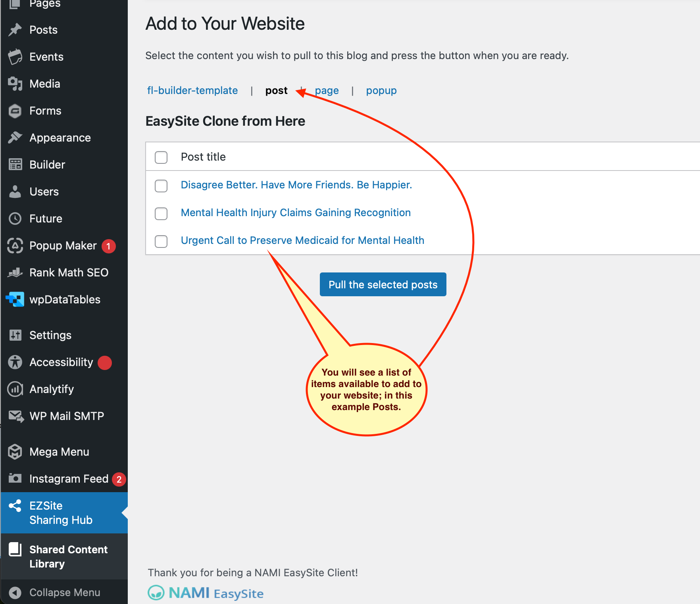
Task: Click the wpDataTables blue icon
Action: point(15,299)
